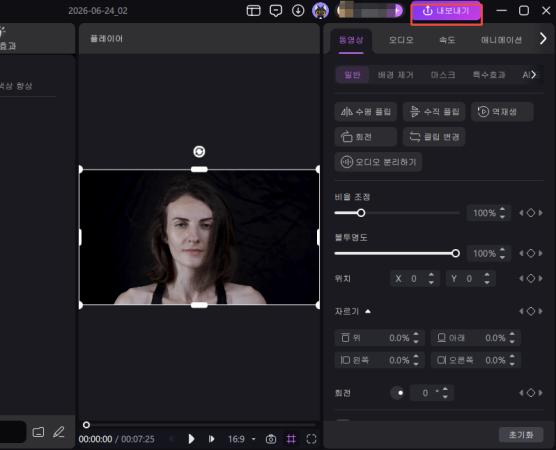The height and width of the screenshot is (450, 556).
Task: Open the 16:9 aspect ratio dropdown
Action: coord(241,439)
